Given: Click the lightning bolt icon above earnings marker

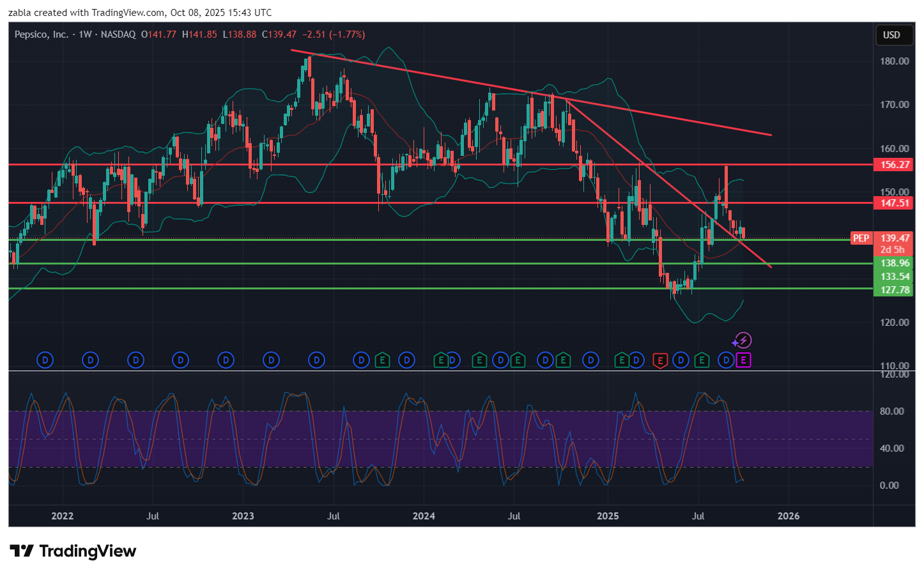Looking at the screenshot, I should (x=743, y=341).
